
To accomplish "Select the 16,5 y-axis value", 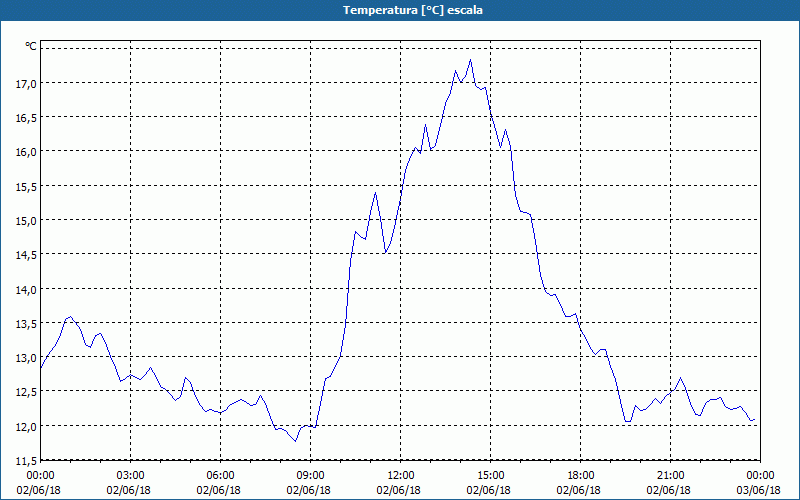I will click(x=27, y=117).
